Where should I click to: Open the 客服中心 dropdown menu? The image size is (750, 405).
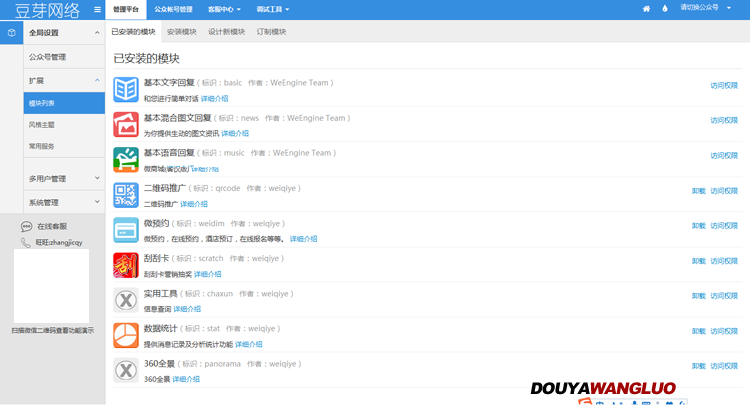224,9
